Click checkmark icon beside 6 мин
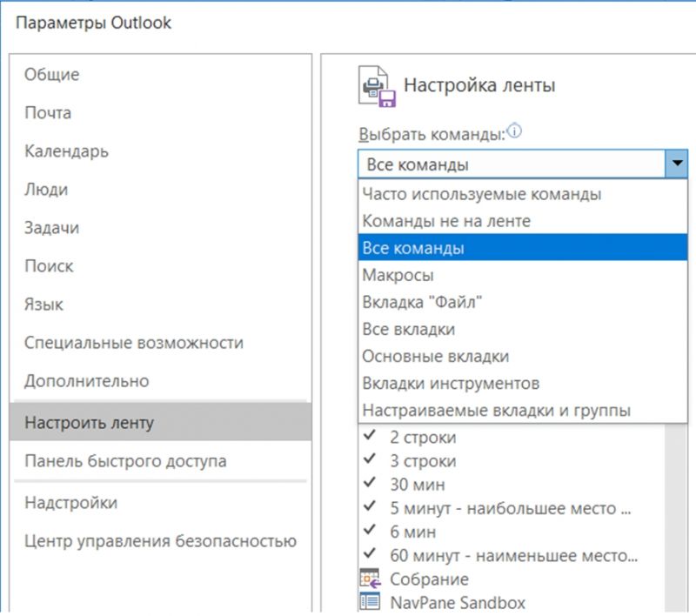This screenshot has height=616, width=696. pyautogui.click(x=369, y=530)
